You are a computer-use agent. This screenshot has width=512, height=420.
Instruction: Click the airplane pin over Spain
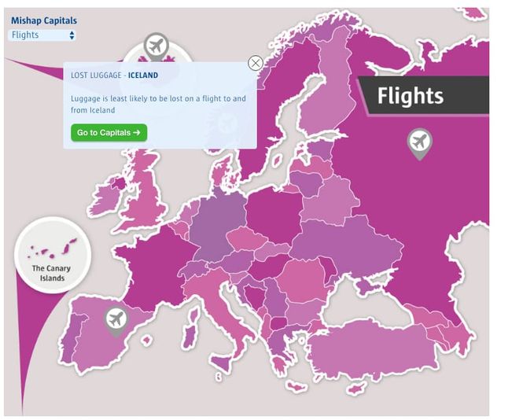(116, 319)
